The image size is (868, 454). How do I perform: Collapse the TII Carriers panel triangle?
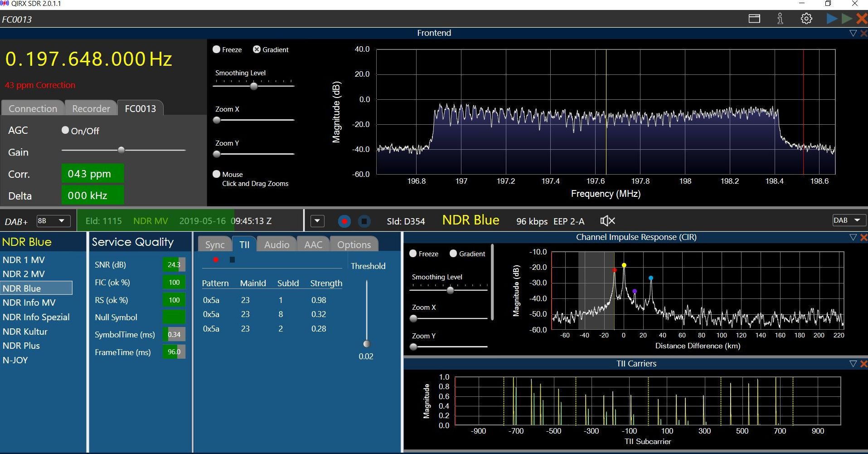853,364
